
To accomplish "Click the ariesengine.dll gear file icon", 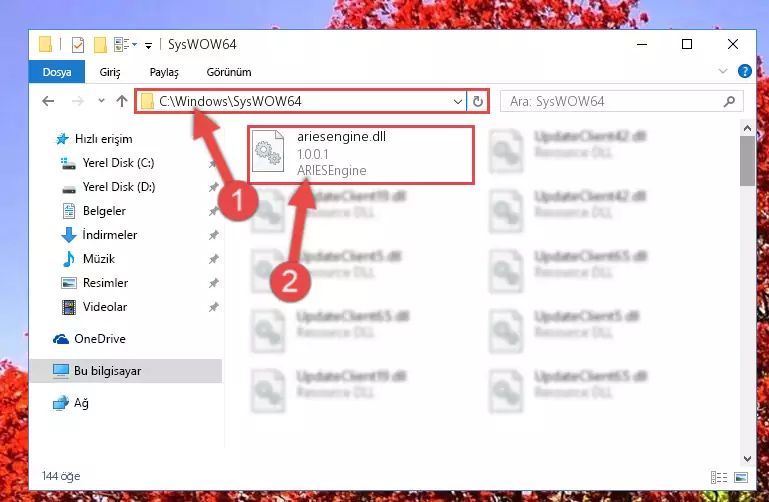I will (268, 151).
